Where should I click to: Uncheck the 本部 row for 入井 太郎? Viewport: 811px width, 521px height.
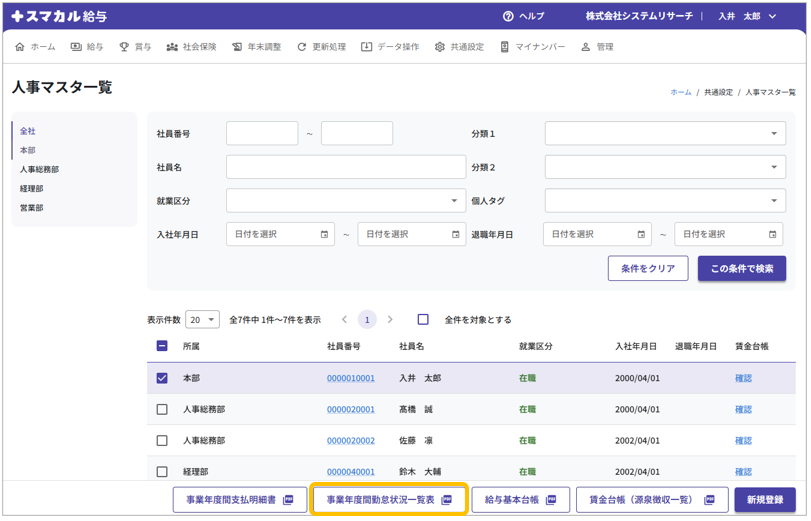162,378
